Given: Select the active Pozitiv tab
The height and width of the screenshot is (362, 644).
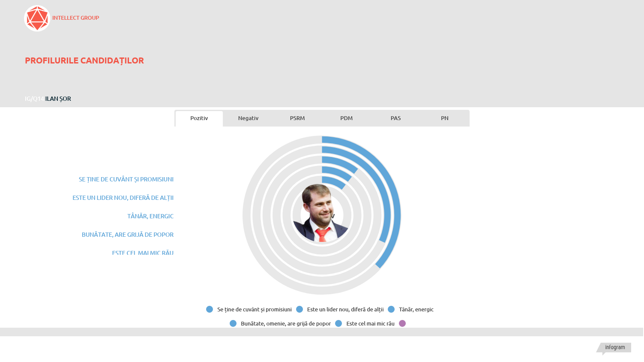Looking at the screenshot, I should [199, 118].
